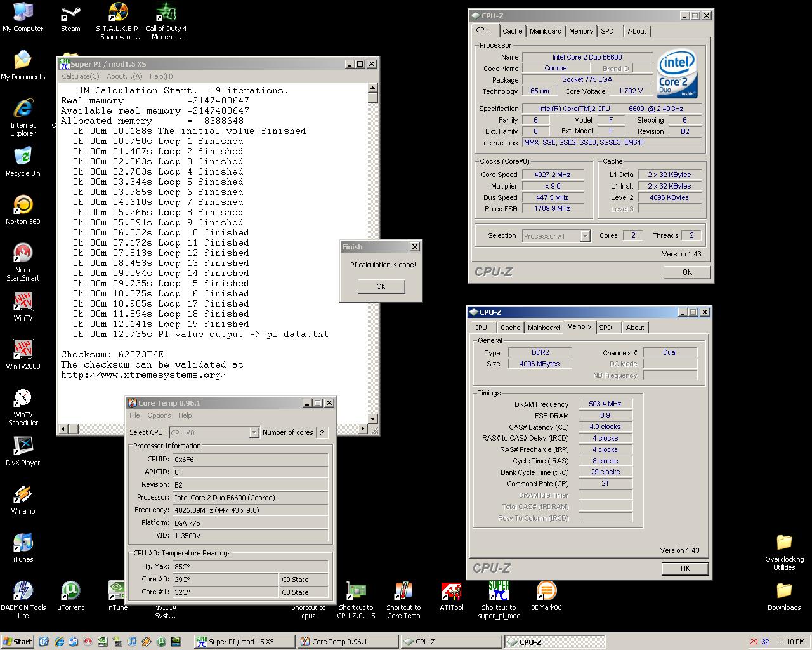Open the Shortcut to Core Temp icon
Viewport: 812px width, 650px height.
[403, 600]
